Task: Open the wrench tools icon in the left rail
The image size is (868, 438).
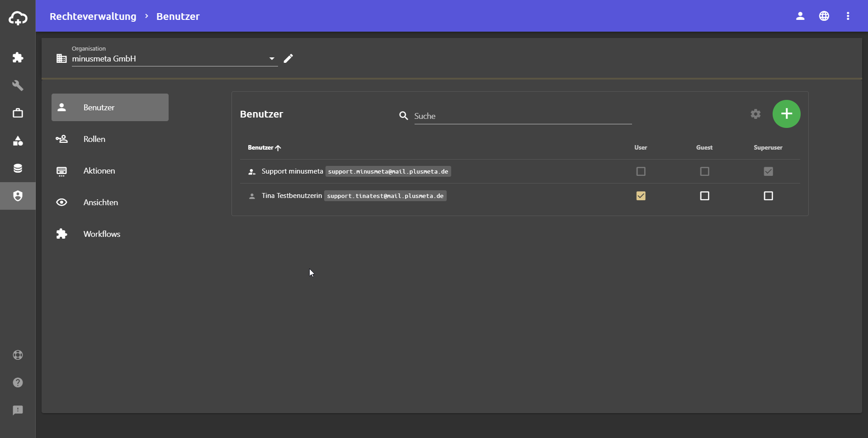Action: 18,85
